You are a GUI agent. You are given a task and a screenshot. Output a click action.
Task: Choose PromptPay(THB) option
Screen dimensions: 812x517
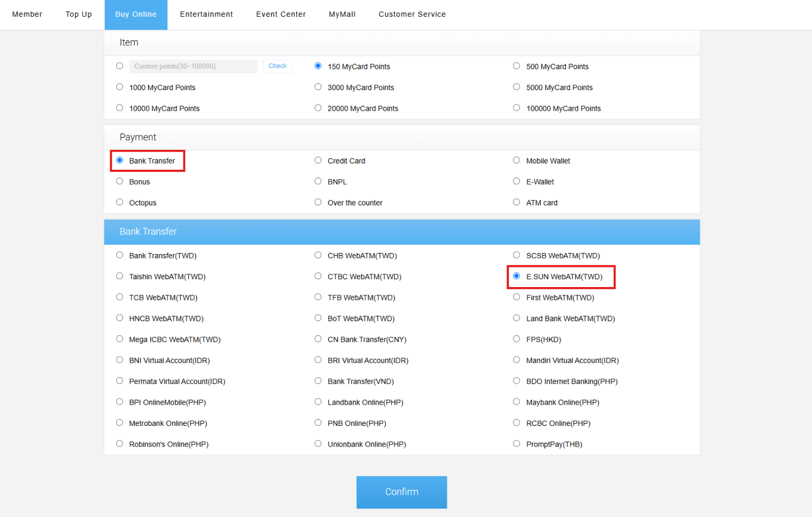pyautogui.click(x=516, y=444)
